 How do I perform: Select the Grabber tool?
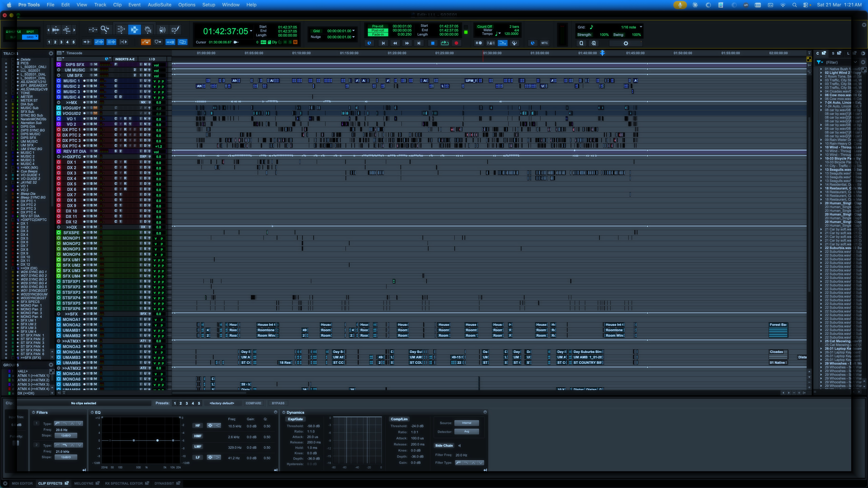point(148,30)
